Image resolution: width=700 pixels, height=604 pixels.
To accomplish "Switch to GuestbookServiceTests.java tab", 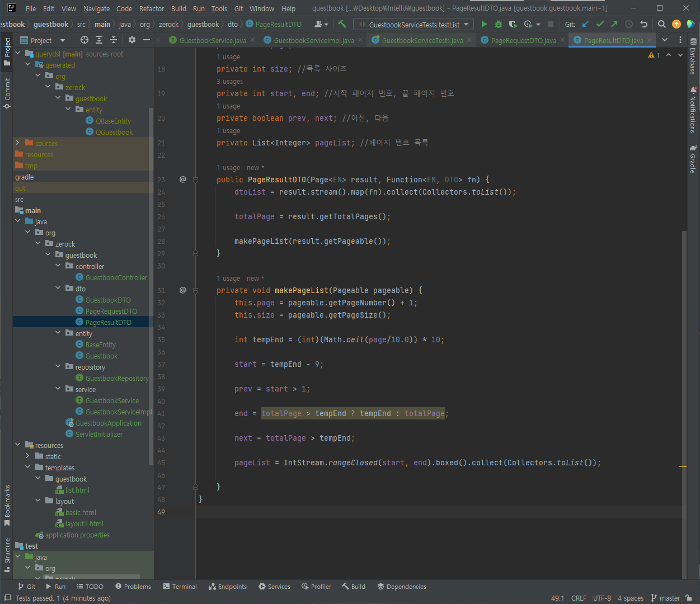I will [422, 40].
